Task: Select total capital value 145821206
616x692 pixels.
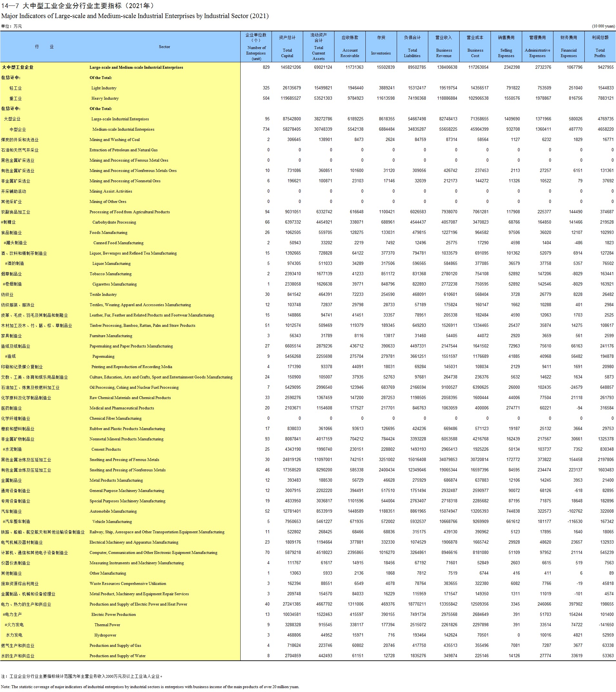Action: tap(291, 67)
